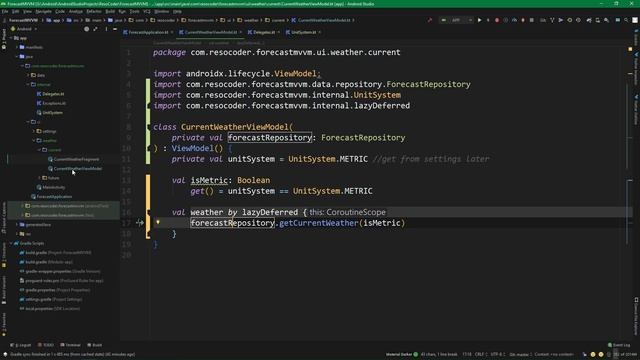Hide the Project panel using minimize icon
Screen dimensions: 640x360
pyautogui.click(x=115, y=29)
